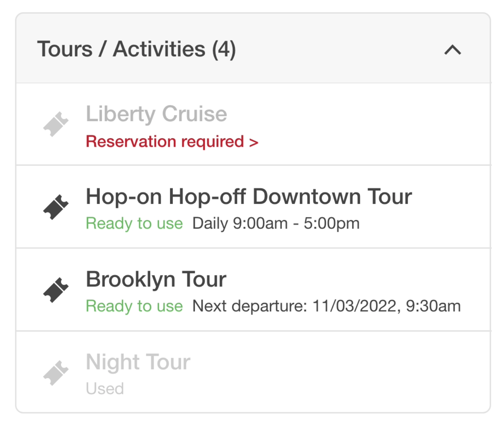This screenshot has width=504, height=426.
Task: Click Ready to use under Brooklyn Tour
Action: (x=134, y=306)
